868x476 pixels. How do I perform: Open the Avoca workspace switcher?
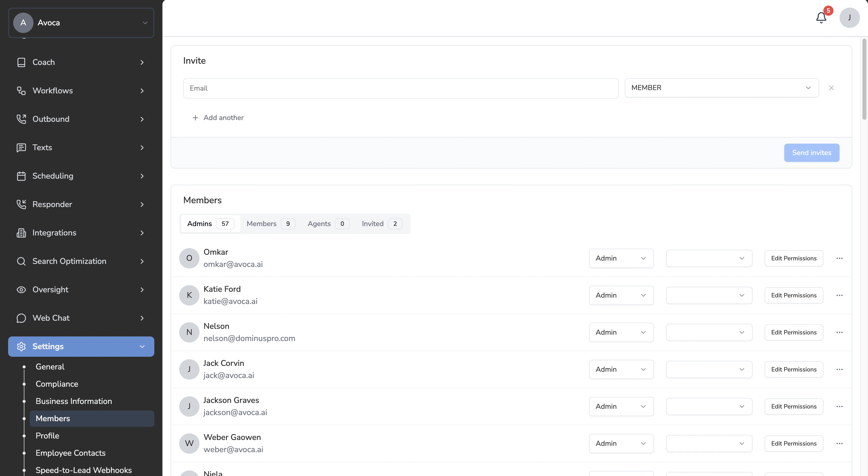pyautogui.click(x=81, y=23)
